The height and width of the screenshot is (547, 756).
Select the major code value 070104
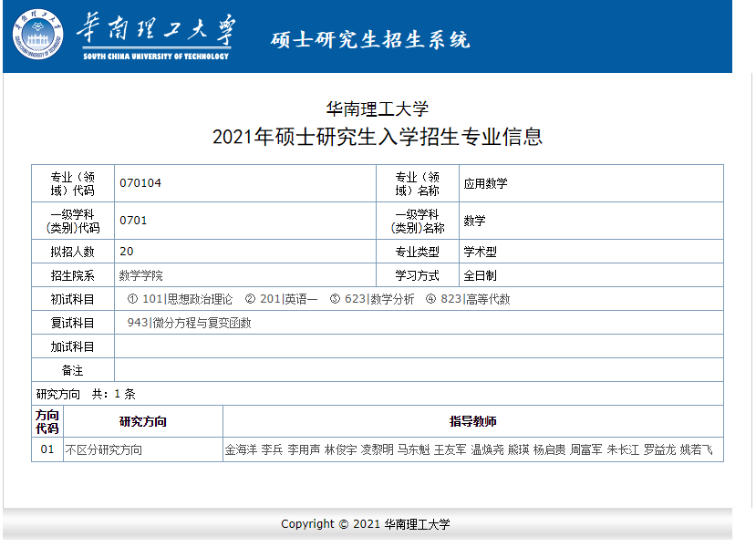click(140, 183)
